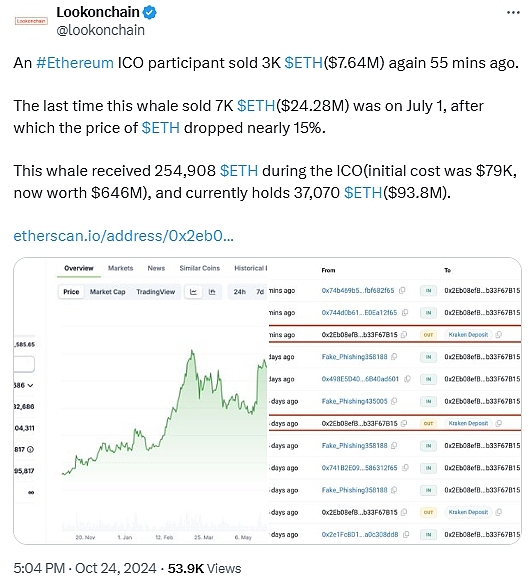Click the input box in left panel
Viewport: 529px width, 583px height.
24,364
